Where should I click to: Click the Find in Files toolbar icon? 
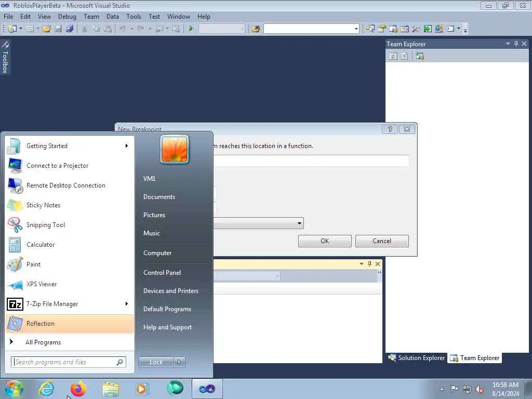tap(256, 29)
